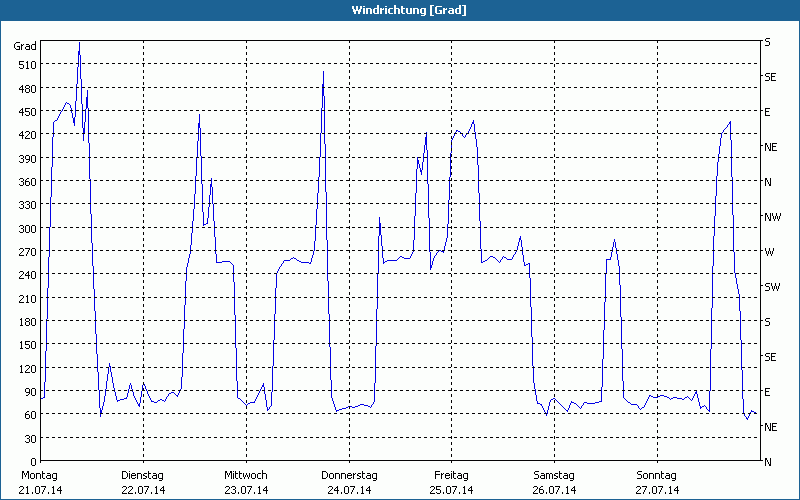
Task: Click the date 21.07.14 below Montag
Action: point(40,490)
